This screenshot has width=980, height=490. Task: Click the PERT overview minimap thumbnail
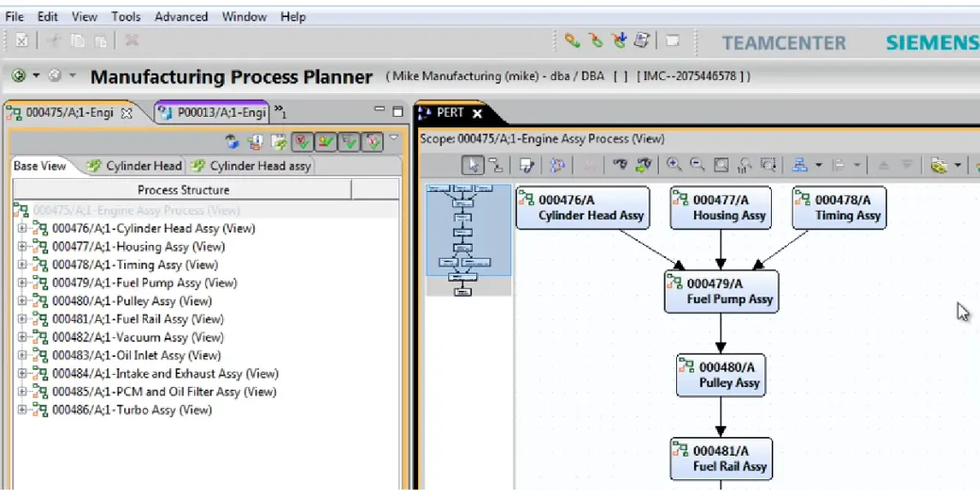[x=469, y=239]
